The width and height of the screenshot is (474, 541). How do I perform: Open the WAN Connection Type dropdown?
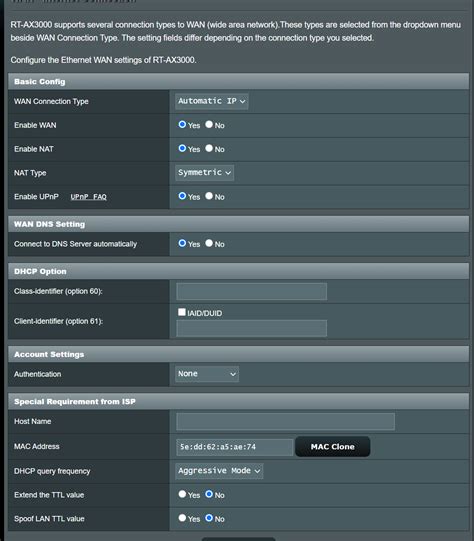(x=211, y=101)
